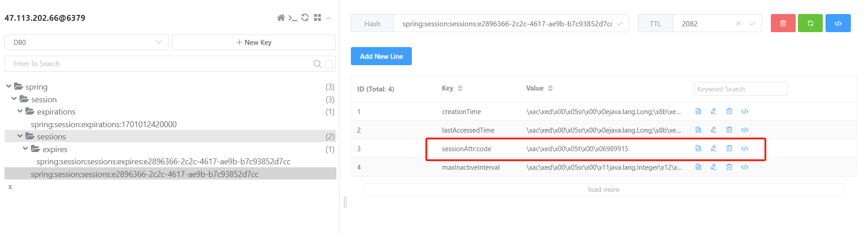Edit the sessionAttr:code row
Screen dimensions: 868x234
(x=714, y=148)
